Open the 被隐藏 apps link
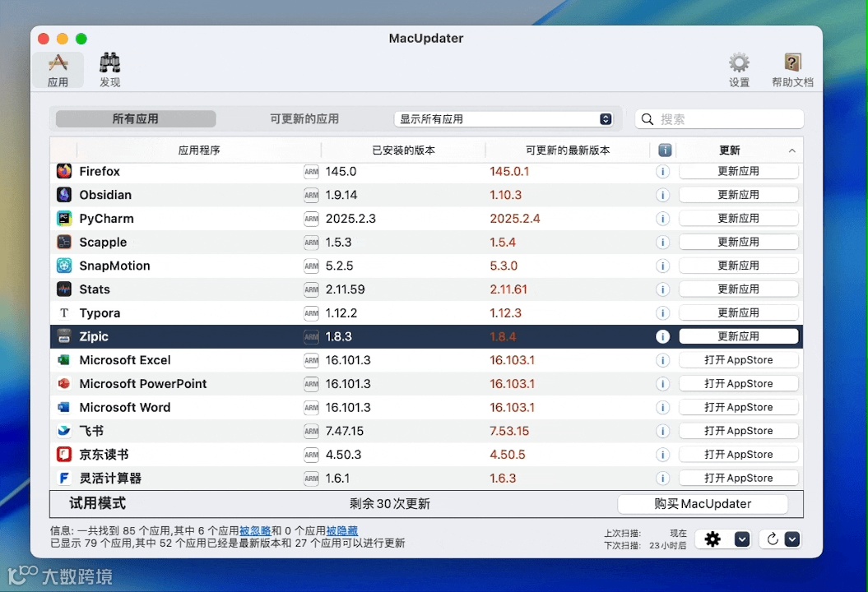The image size is (868, 592). click(342, 530)
